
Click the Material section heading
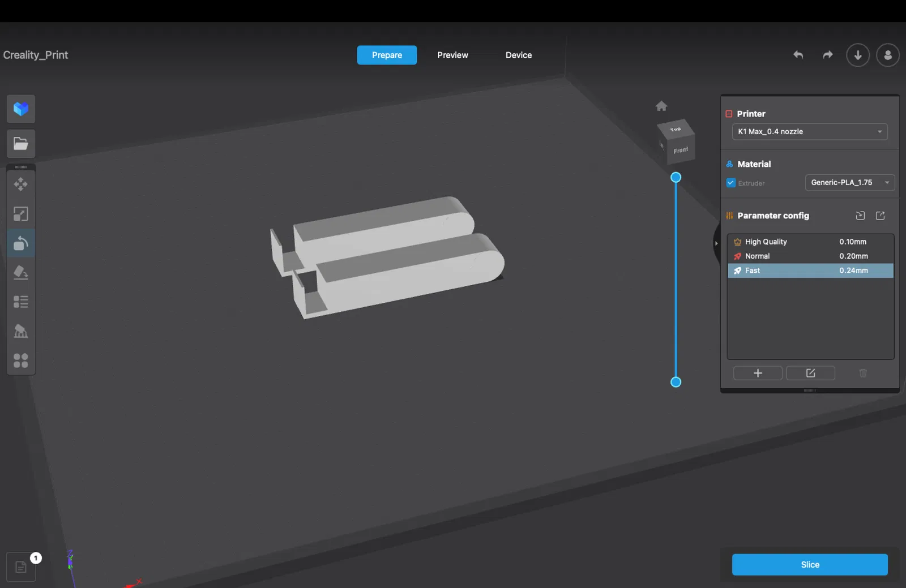point(754,164)
